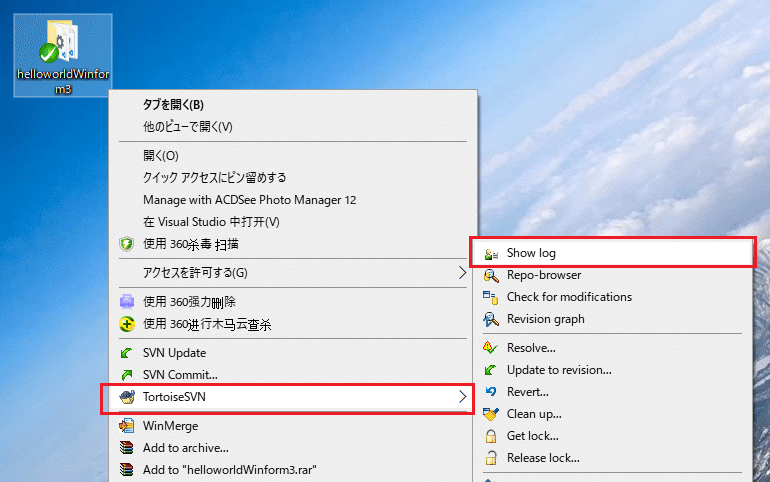Click the Resolve warning checkmark icon
This screenshot has height=482, width=770.
[491, 348]
